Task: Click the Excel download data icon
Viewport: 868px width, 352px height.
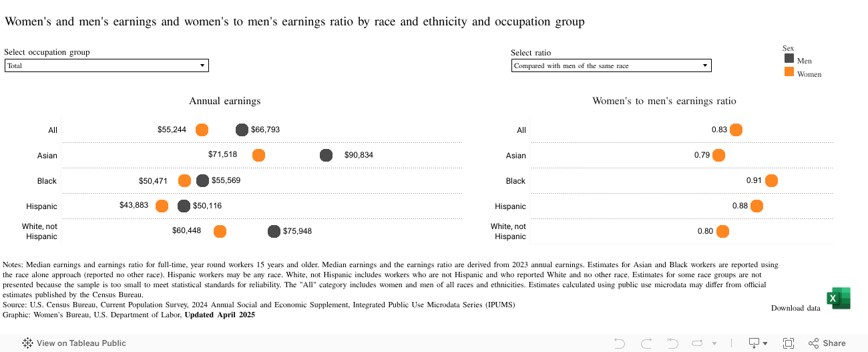Action: pyautogui.click(x=838, y=298)
